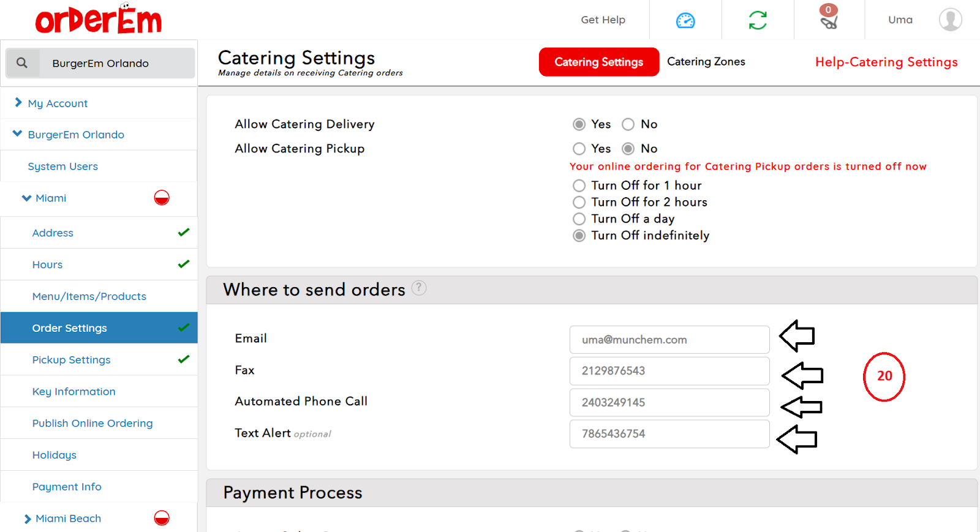Image resolution: width=980 pixels, height=532 pixels.
Task: Open Pickup Settings in the sidebar
Action: [72, 360]
